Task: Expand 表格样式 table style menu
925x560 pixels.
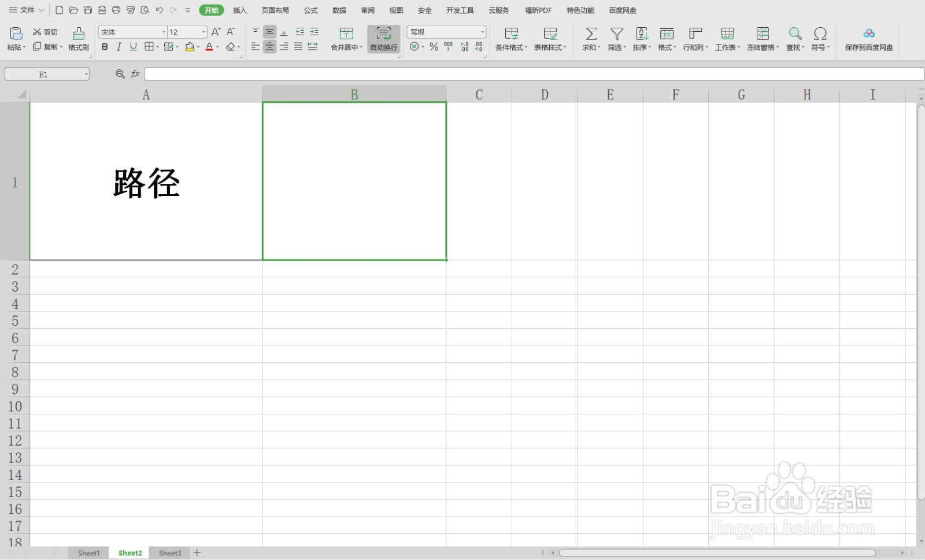Action: point(550,47)
